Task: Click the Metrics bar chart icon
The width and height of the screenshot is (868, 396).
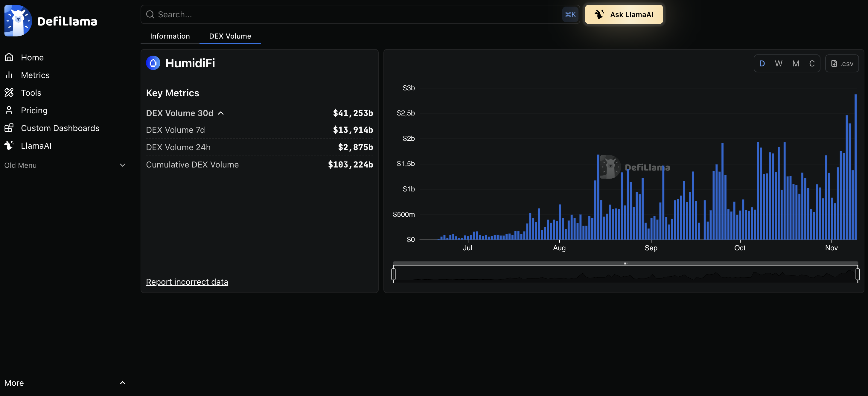Action: pos(9,75)
